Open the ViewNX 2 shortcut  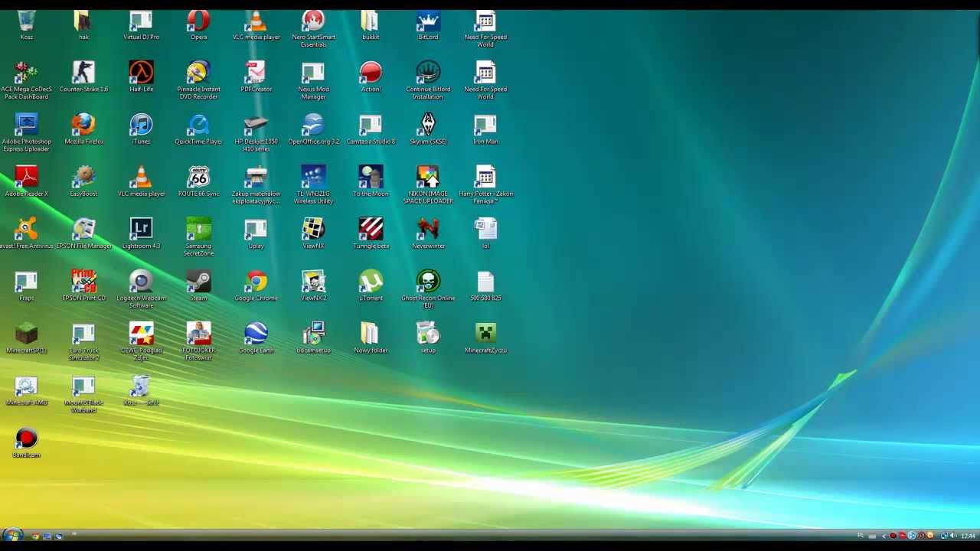coord(313,285)
